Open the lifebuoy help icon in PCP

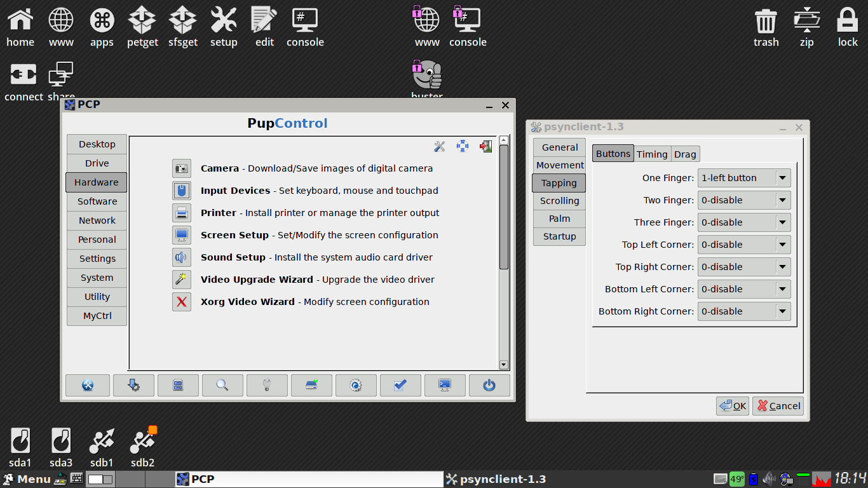coord(463,147)
